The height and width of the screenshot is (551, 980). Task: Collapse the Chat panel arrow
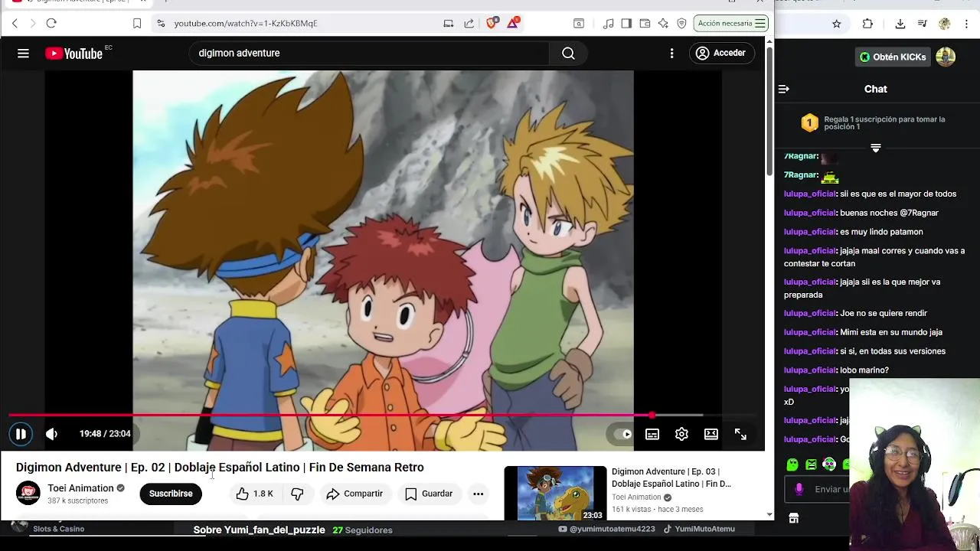pos(783,89)
